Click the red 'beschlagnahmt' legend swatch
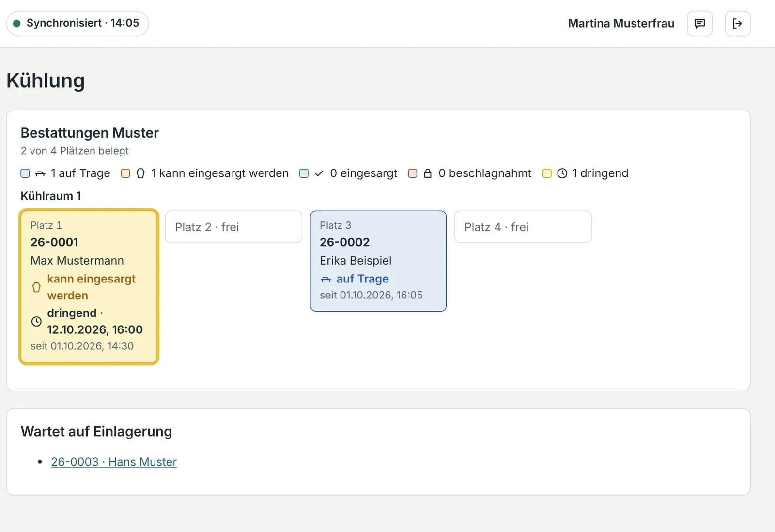 coord(413,173)
